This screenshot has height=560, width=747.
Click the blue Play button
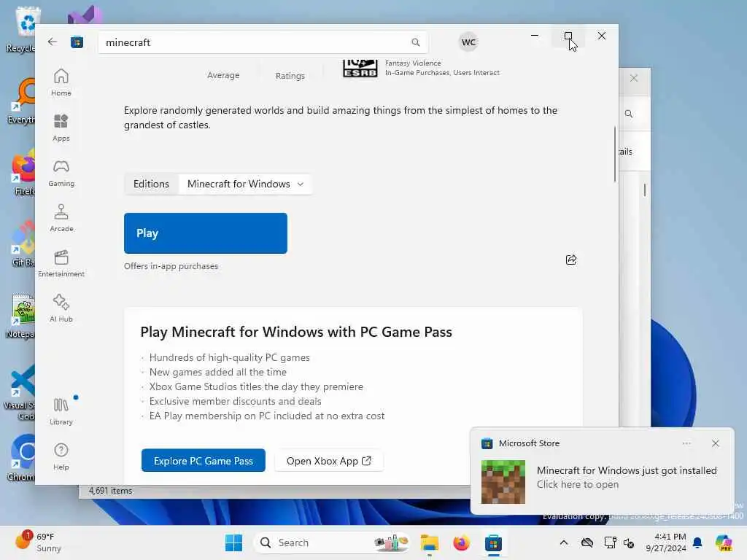(205, 233)
